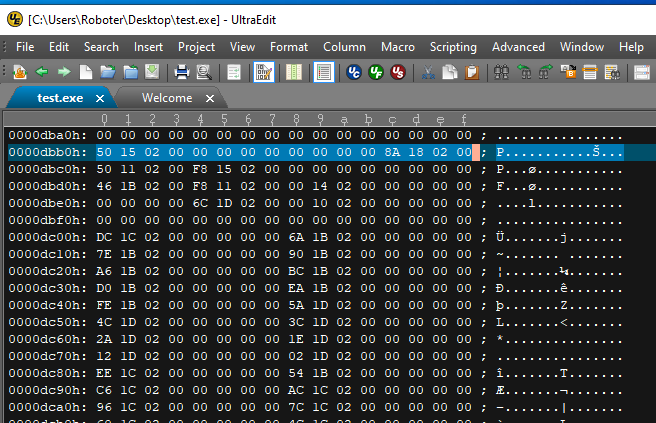Open a file with the folder icon

tap(108, 72)
